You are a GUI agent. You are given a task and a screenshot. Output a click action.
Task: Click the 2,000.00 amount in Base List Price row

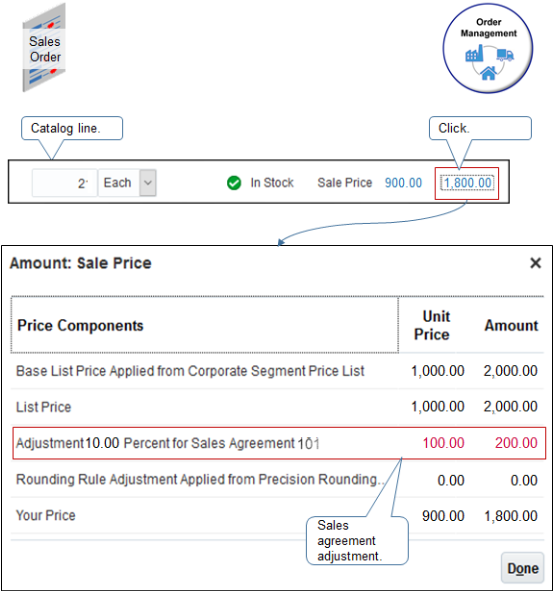tap(511, 371)
